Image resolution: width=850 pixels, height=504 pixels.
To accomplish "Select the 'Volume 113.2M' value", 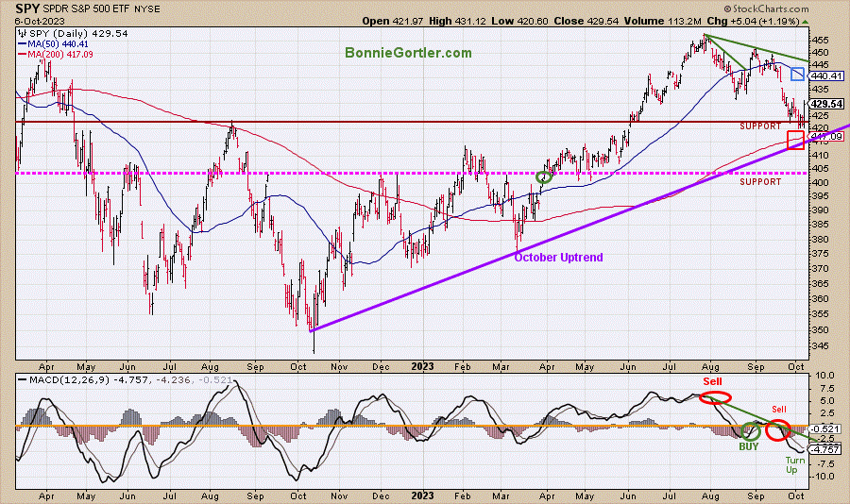I will 662,21.
